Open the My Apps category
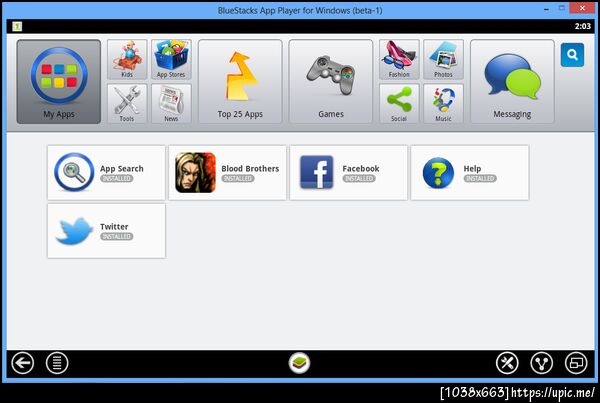The height and width of the screenshot is (403, 600). pyautogui.click(x=59, y=82)
